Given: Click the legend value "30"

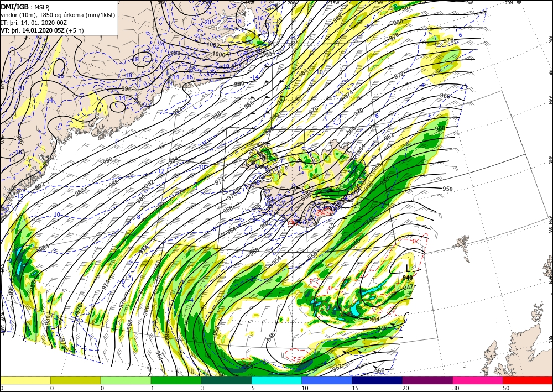Looking at the screenshot, I should 456,388.
